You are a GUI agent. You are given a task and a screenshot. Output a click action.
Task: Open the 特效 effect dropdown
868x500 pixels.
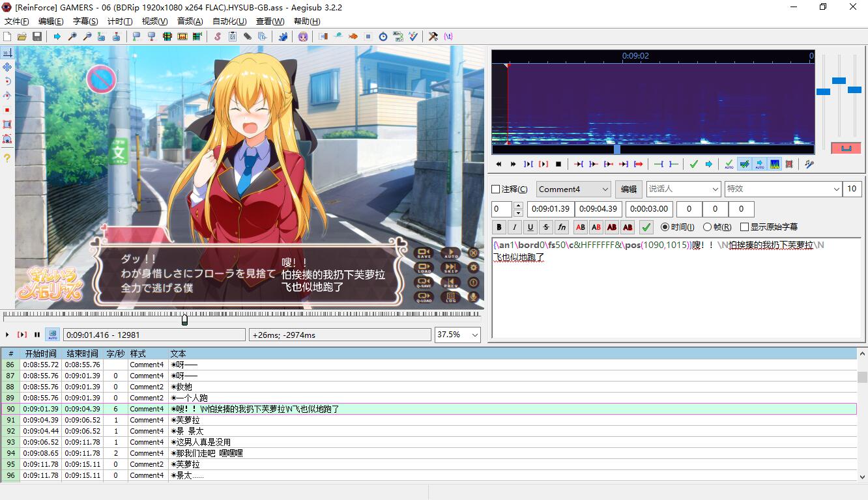pyautogui.click(x=783, y=189)
